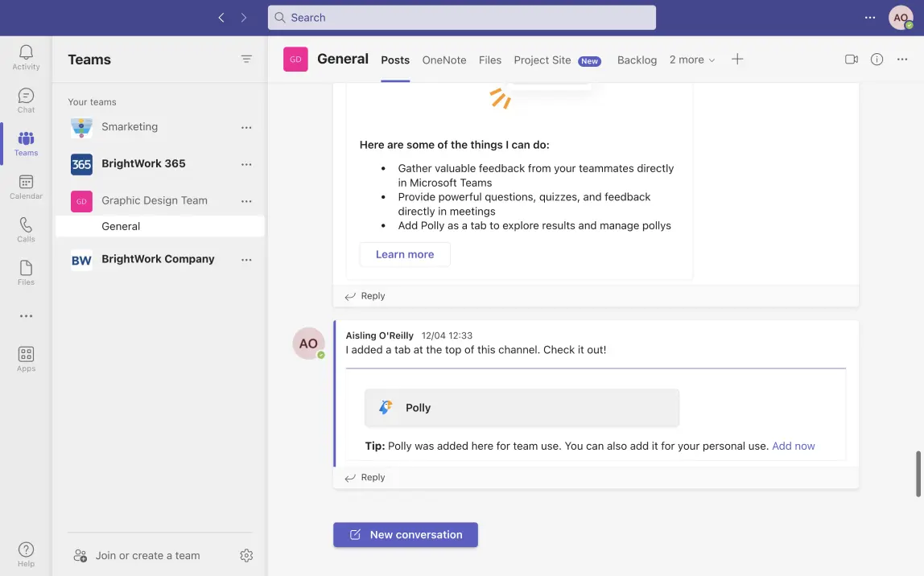Open the Calls section

[x=25, y=228]
